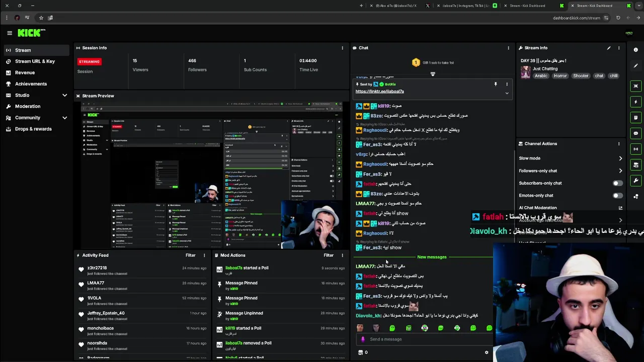Toggle the wrench stream info widget in right sidebar
This screenshot has height=362, width=644.
(636, 180)
